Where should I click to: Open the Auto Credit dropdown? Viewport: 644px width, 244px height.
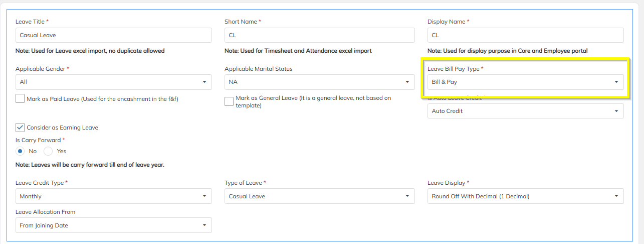pyautogui.click(x=525, y=111)
